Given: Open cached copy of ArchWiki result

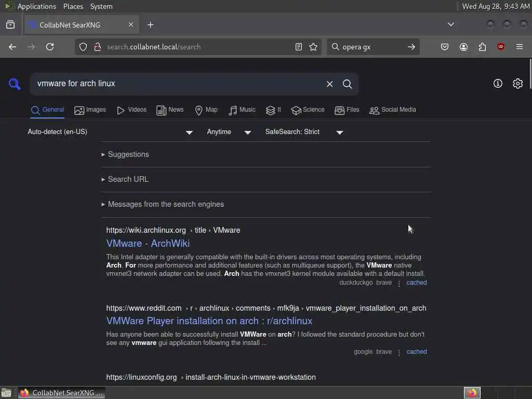Looking at the screenshot, I should click(416, 283).
